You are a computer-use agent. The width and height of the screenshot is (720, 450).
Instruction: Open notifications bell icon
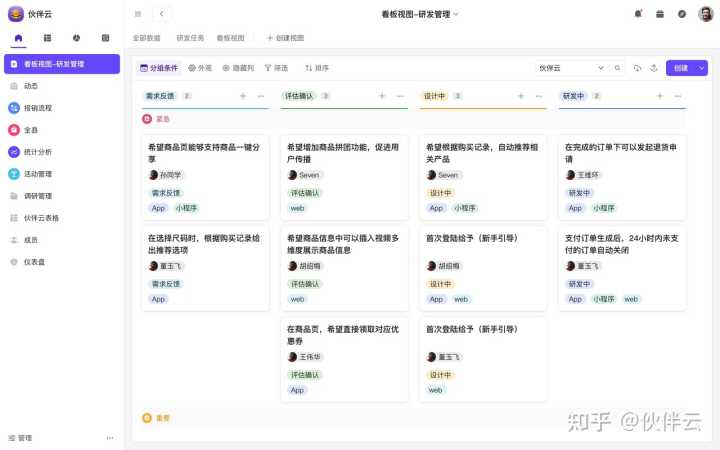point(638,14)
